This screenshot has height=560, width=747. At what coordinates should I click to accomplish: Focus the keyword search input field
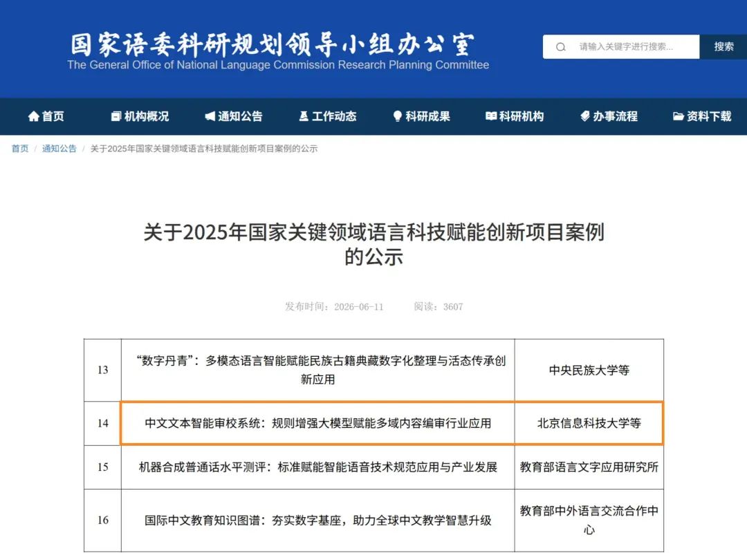click(621, 47)
